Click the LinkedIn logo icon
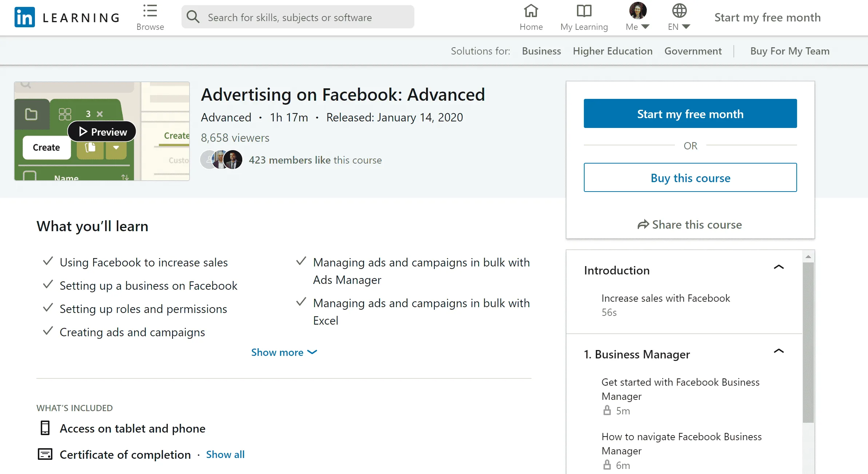 (25, 17)
